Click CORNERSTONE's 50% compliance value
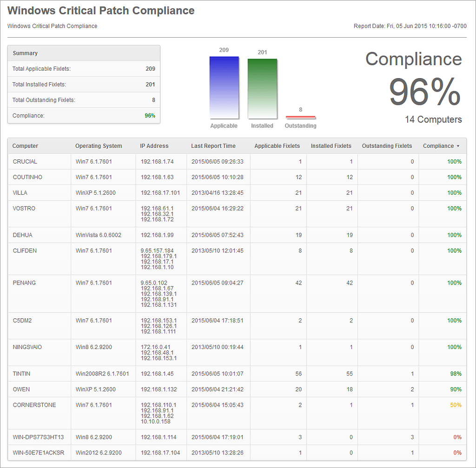The image size is (476, 468). point(455,405)
